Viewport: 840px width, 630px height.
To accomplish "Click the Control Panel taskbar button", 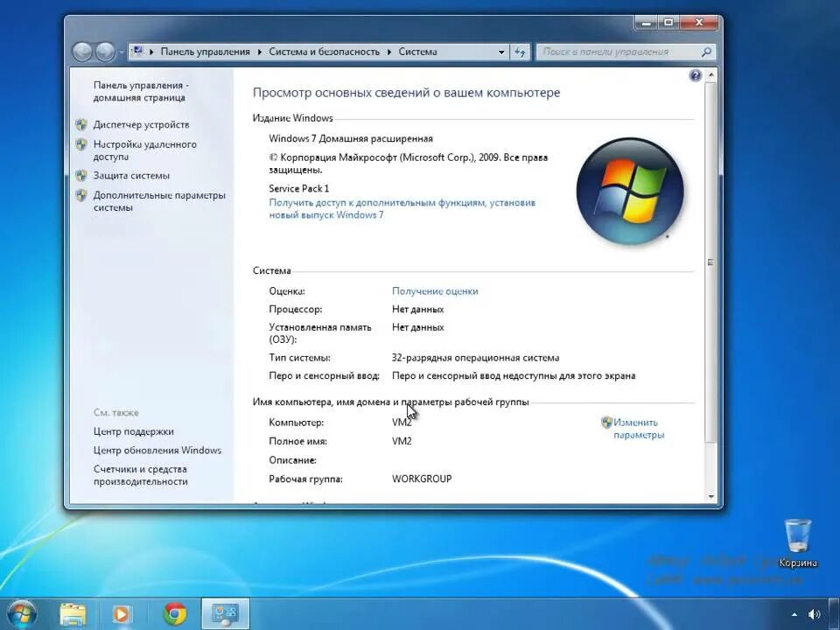I will coord(226,614).
